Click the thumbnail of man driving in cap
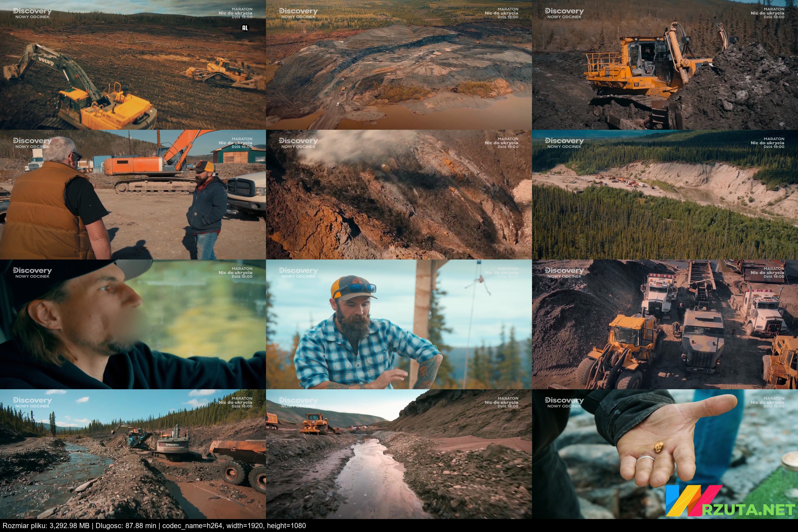This screenshot has height=532, width=798. 133,324
